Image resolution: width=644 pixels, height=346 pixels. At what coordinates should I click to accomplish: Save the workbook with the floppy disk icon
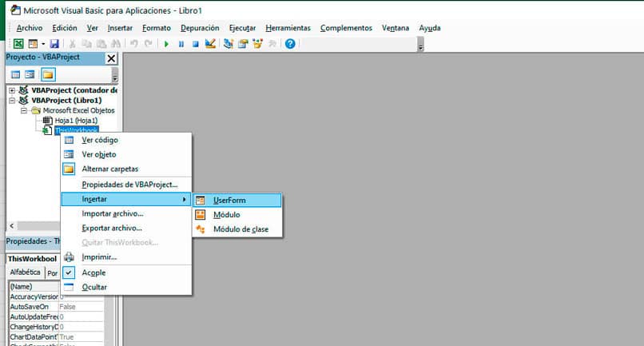[x=54, y=44]
